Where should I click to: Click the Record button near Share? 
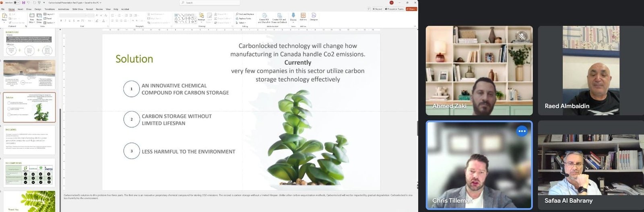[x=378, y=9]
